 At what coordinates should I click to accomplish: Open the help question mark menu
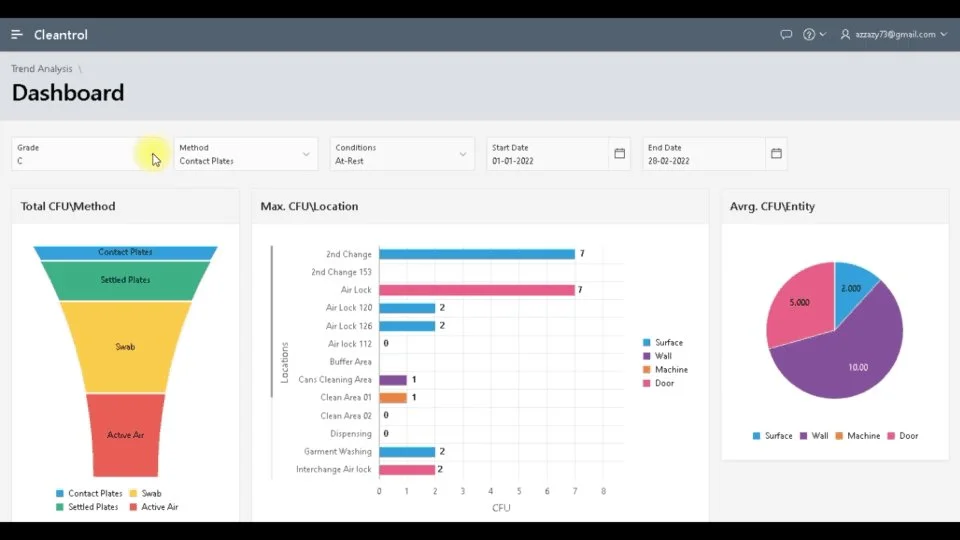(810, 34)
